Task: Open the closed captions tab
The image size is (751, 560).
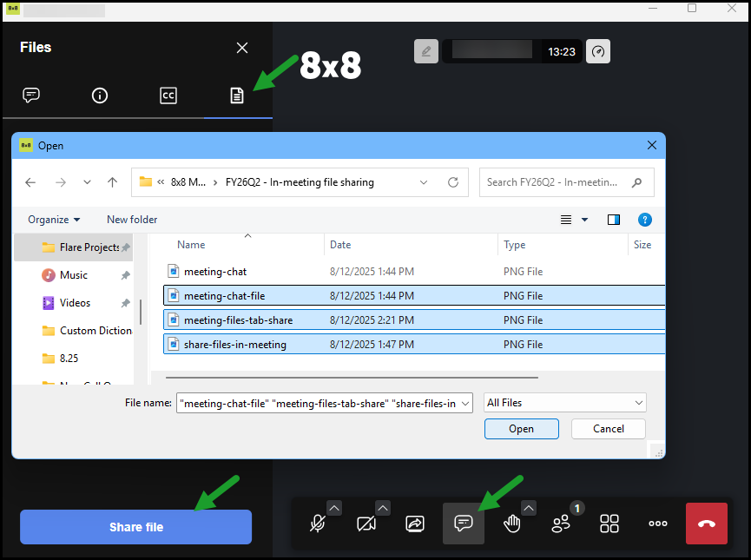Action: coord(168,96)
